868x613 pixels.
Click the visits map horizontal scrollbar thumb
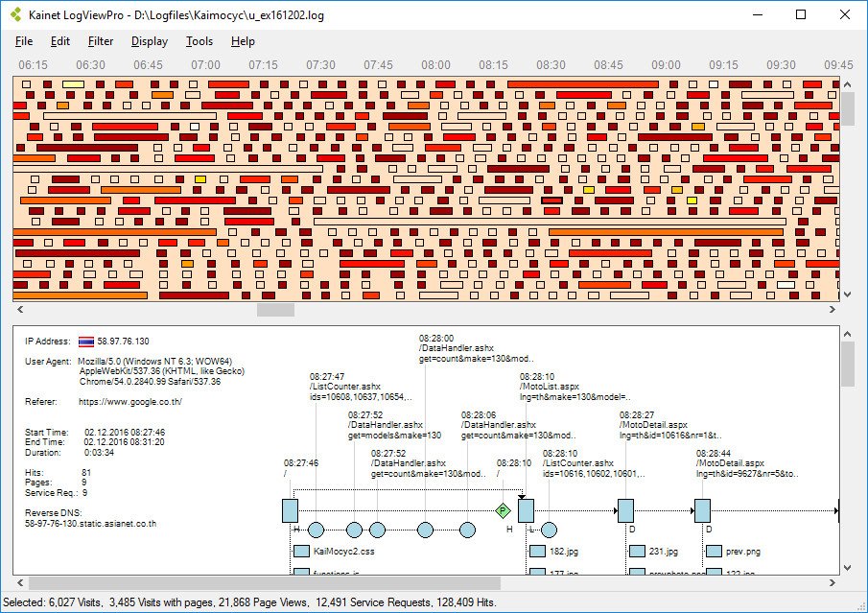pyautogui.click(x=276, y=310)
